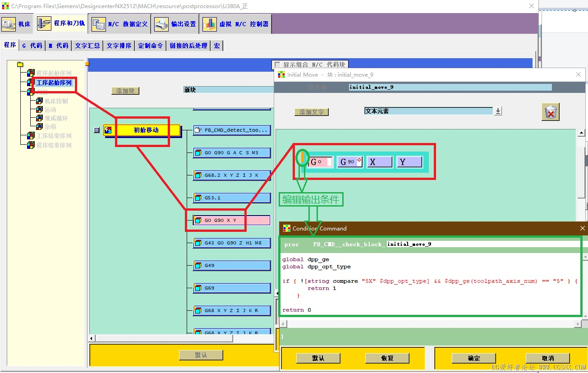Click the cube icon beside 机床控制
The width and height of the screenshot is (588, 373).
[39, 101]
